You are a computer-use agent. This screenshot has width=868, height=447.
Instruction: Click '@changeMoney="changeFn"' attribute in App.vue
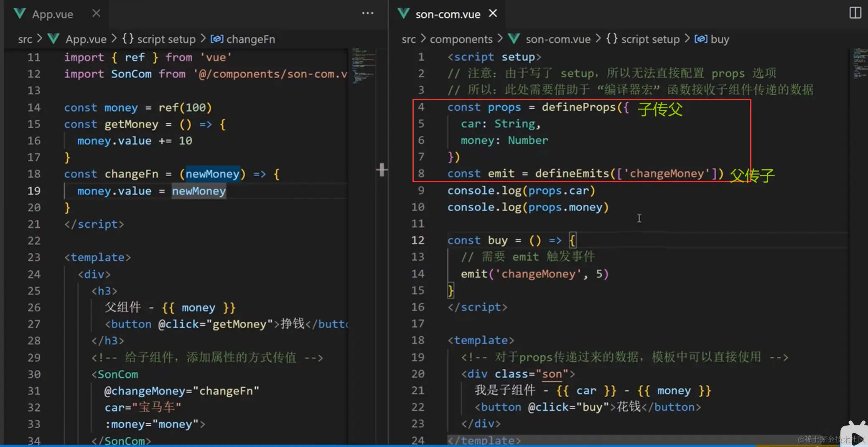182,391
